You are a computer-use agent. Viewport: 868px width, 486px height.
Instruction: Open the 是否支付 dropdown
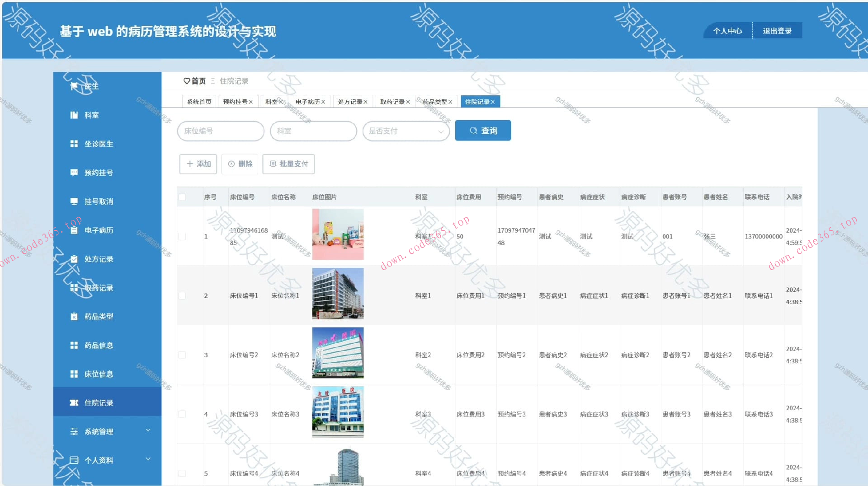406,131
